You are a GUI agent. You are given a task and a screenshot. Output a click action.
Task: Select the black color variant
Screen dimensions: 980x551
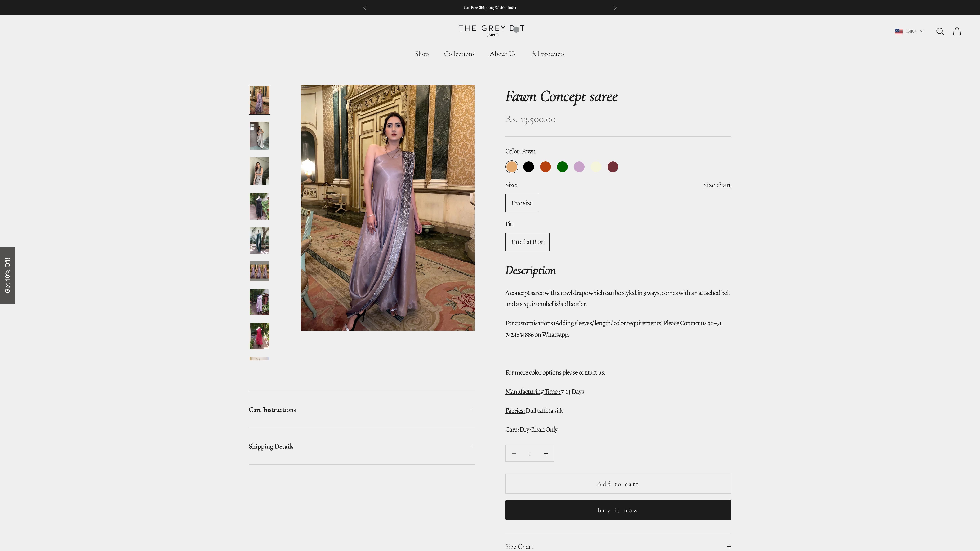point(528,167)
